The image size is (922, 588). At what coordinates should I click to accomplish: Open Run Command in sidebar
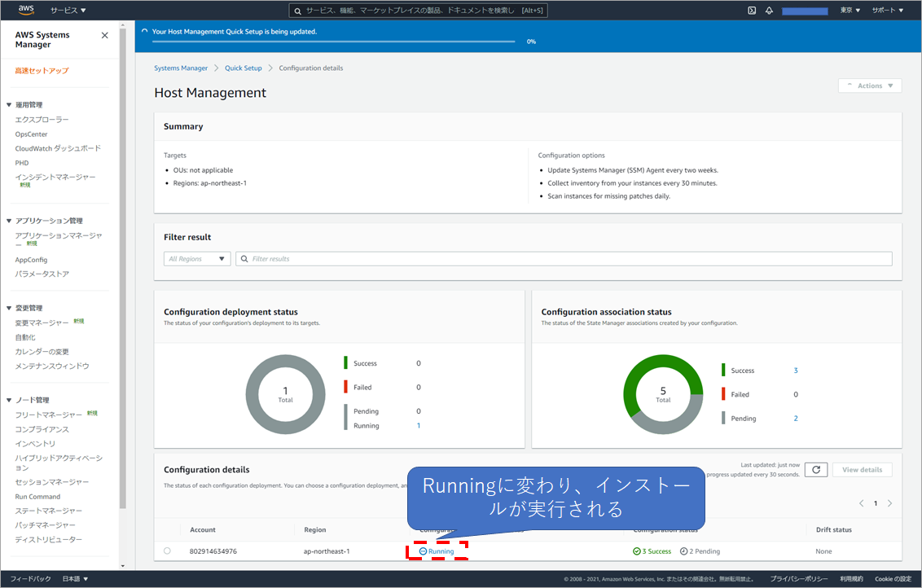(x=37, y=497)
